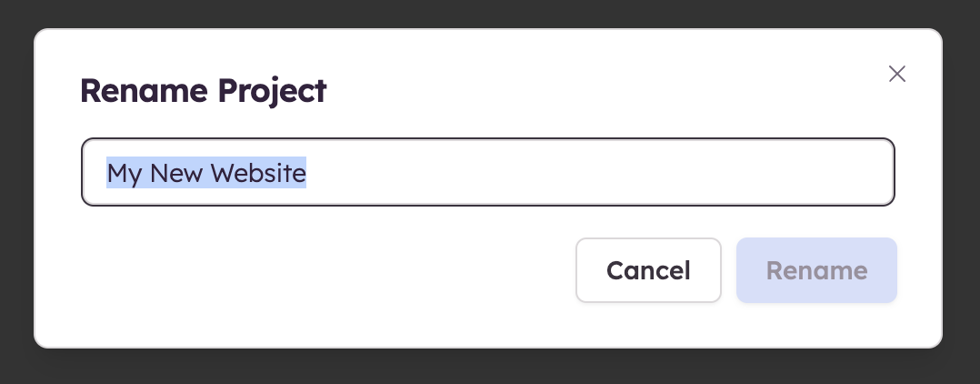Click the word "Website" in the name field
This screenshot has height=384, width=980.
259,172
